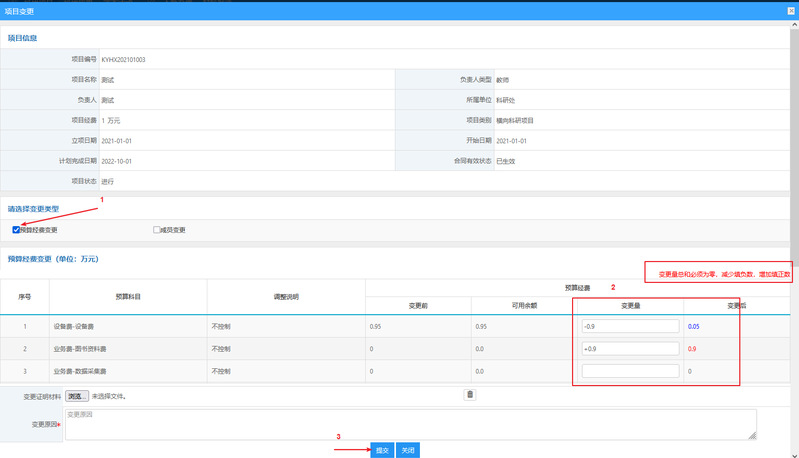Screen dimensions: 799x458
Task: Click the 变更量 field for 设备费-设备费
Action: pyautogui.click(x=629, y=326)
